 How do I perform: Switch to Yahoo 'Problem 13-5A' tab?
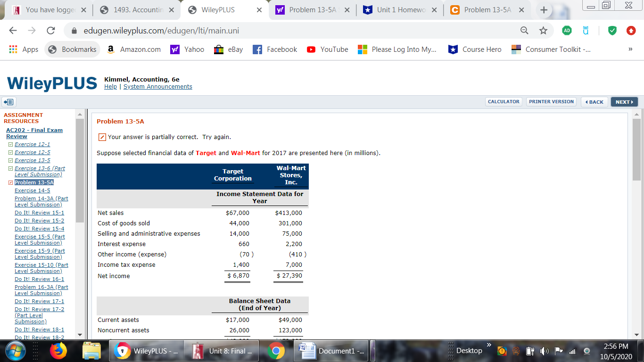(311, 10)
